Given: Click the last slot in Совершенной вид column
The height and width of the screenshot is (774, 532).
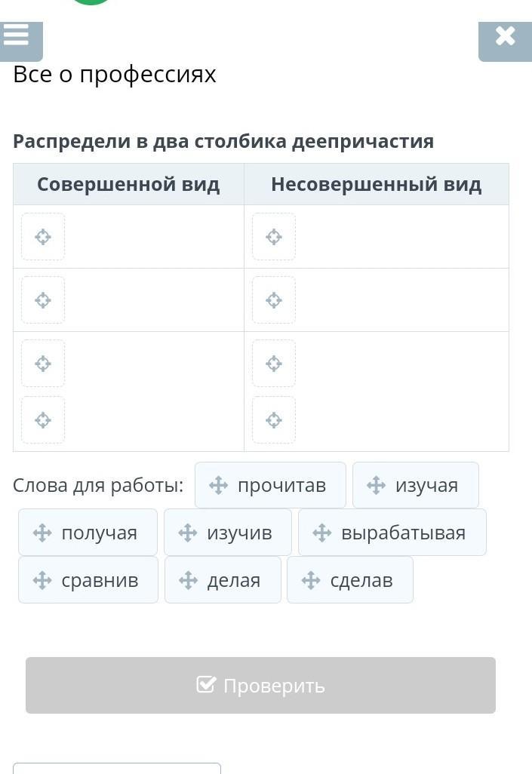Looking at the screenshot, I should tap(43, 420).
